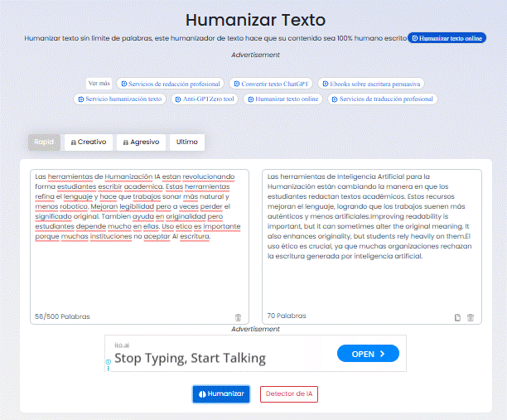Choose the Agresivo mode
Viewport: 507px width, 420px height.
pos(141,142)
